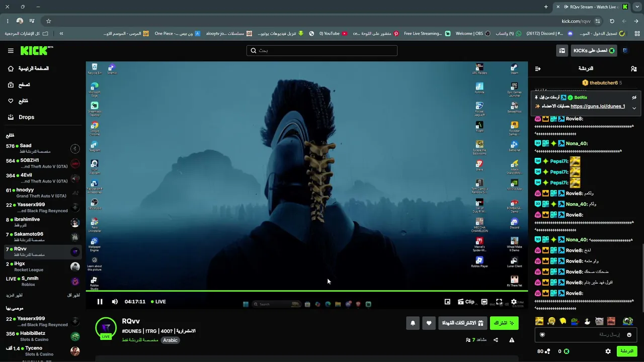Image resolution: width=644 pixels, height=362 pixels.
Task: Open the Browse item in the sidebar
Action: click(x=19, y=85)
